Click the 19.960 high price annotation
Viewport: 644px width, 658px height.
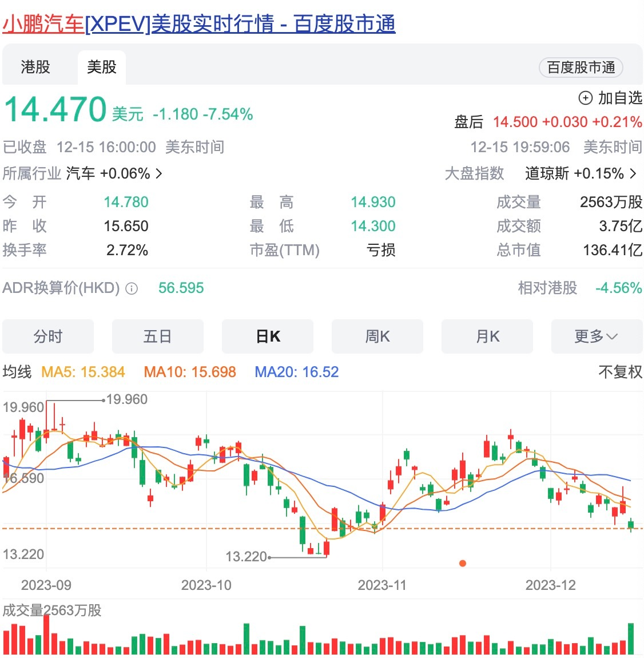tap(127, 399)
